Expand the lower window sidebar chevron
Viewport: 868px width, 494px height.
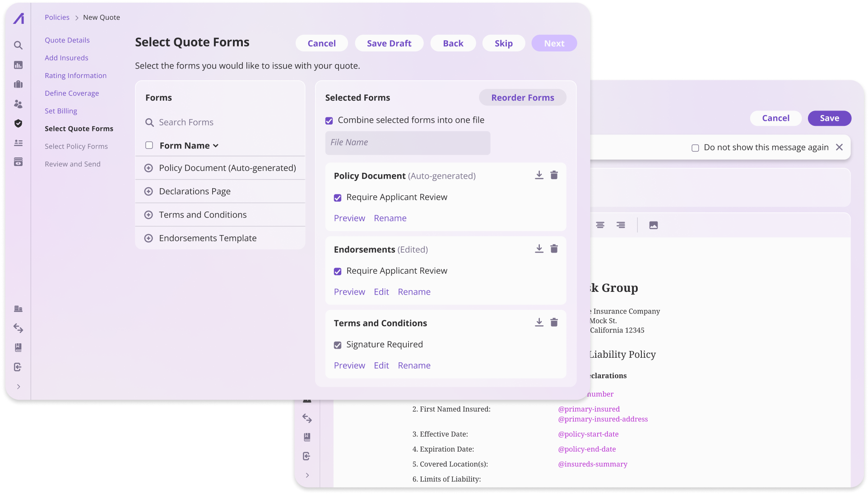pyautogui.click(x=307, y=475)
